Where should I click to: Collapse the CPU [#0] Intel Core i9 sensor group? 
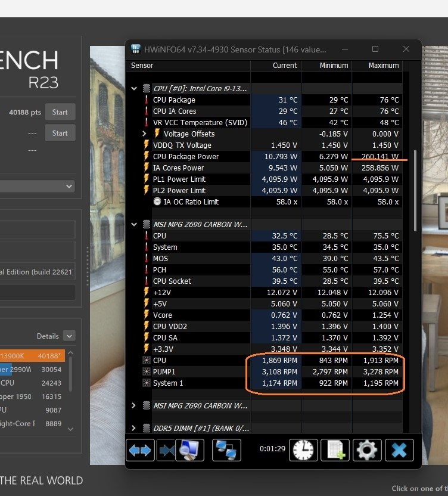(x=134, y=89)
